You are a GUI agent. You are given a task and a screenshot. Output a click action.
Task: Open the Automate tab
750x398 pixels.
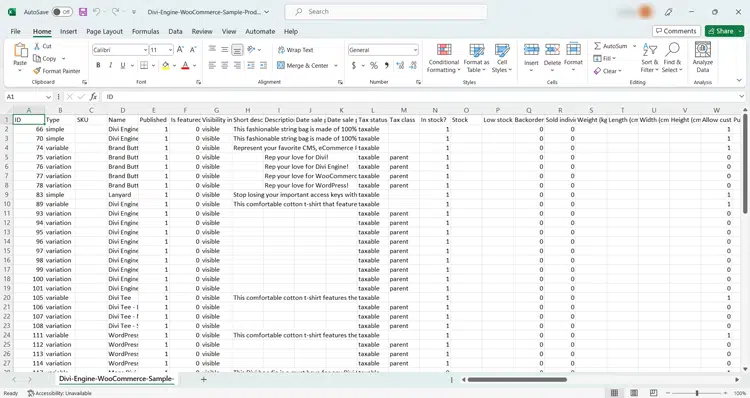(x=260, y=32)
